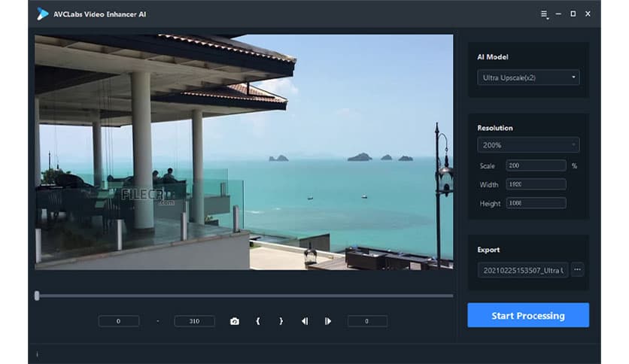Focus the Height input field
629x364 pixels.
pyautogui.click(x=536, y=203)
